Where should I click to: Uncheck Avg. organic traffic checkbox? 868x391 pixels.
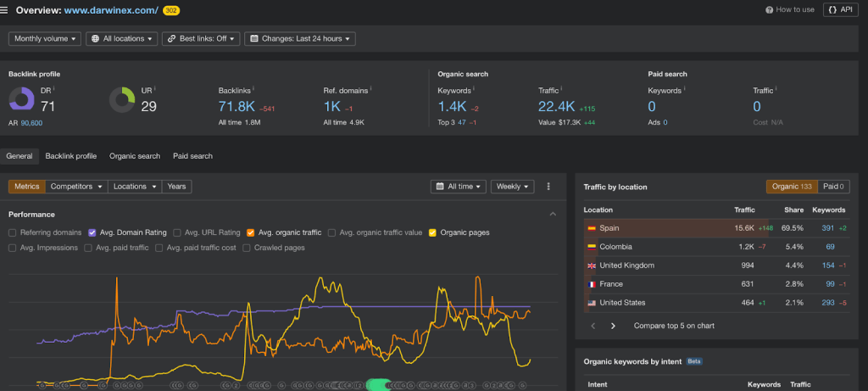(251, 232)
